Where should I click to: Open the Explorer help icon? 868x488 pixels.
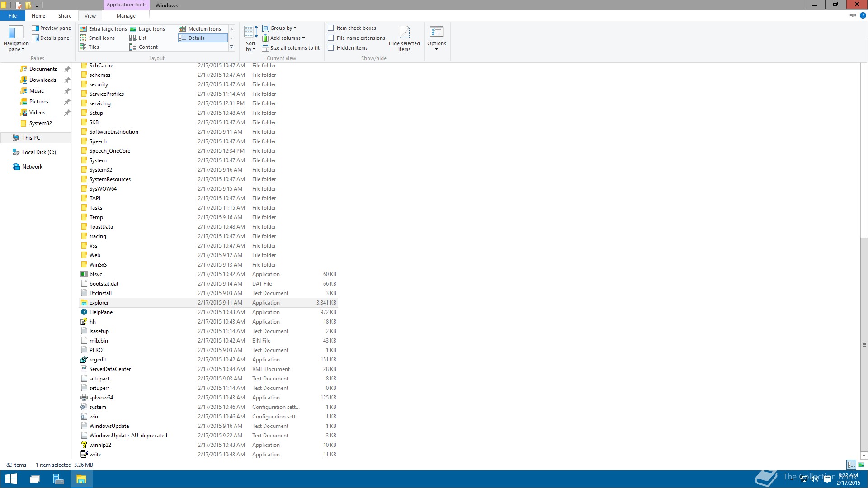863,15
